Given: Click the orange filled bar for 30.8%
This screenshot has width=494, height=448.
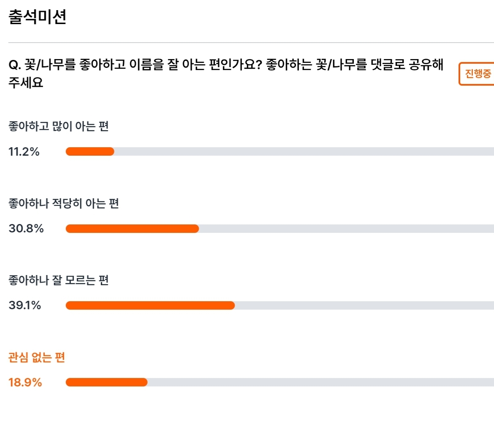Looking at the screenshot, I should 132,229.
